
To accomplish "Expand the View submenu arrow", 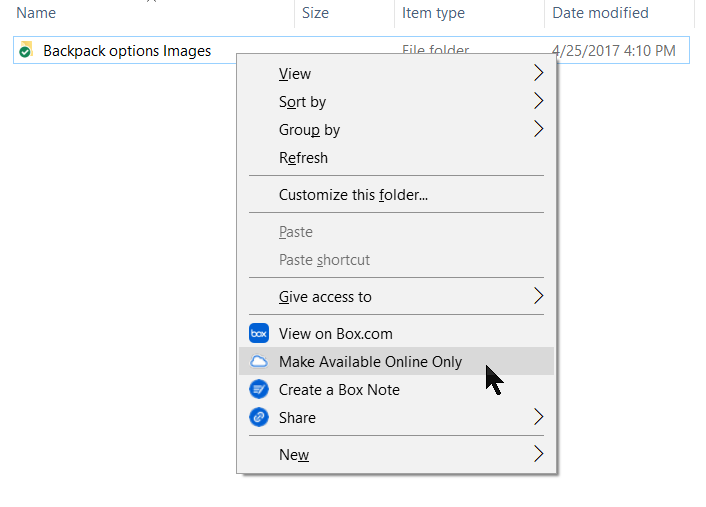I will coord(538,74).
